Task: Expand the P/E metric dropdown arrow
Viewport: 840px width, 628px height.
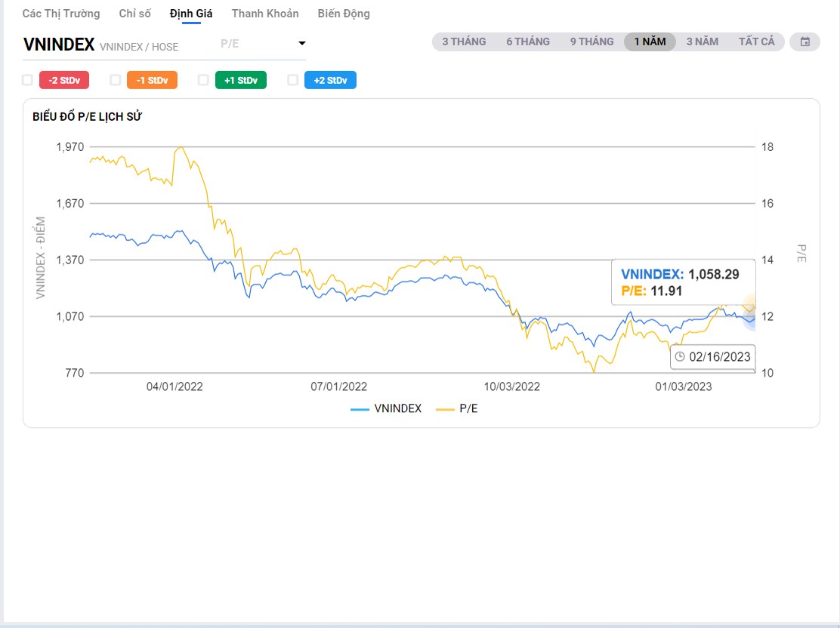Action: point(301,44)
